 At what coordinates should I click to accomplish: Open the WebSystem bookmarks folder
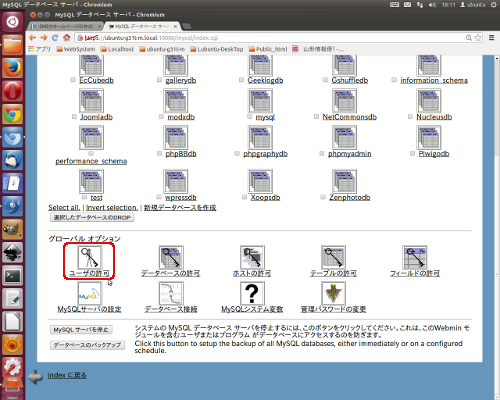(76, 49)
